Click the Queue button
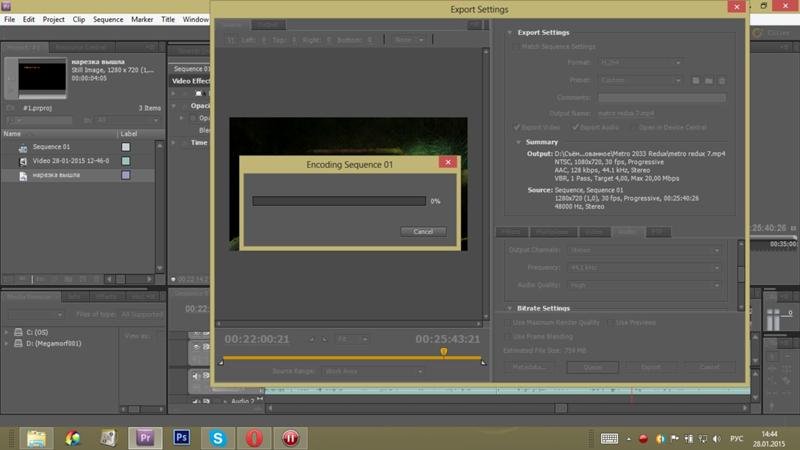 click(x=592, y=367)
